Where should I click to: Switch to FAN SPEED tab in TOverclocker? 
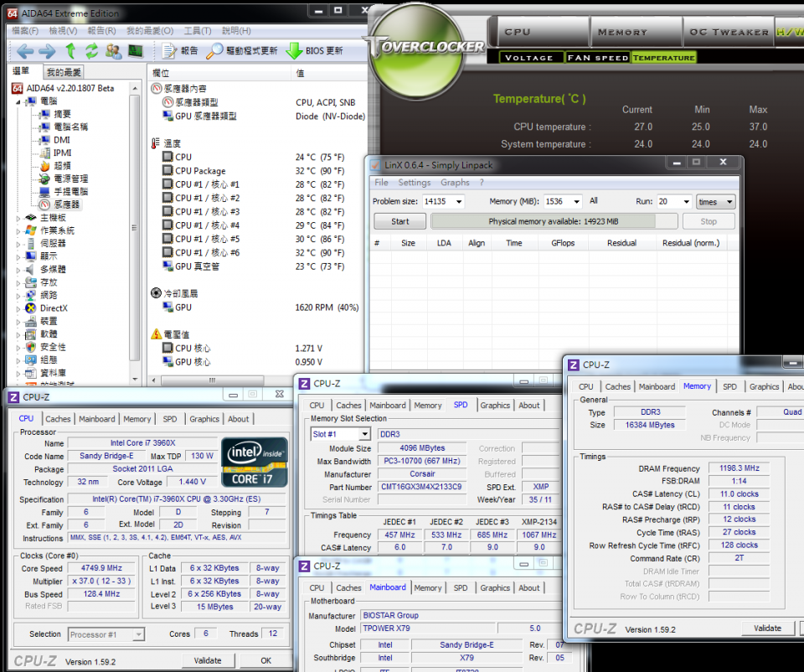(x=597, y=58)
